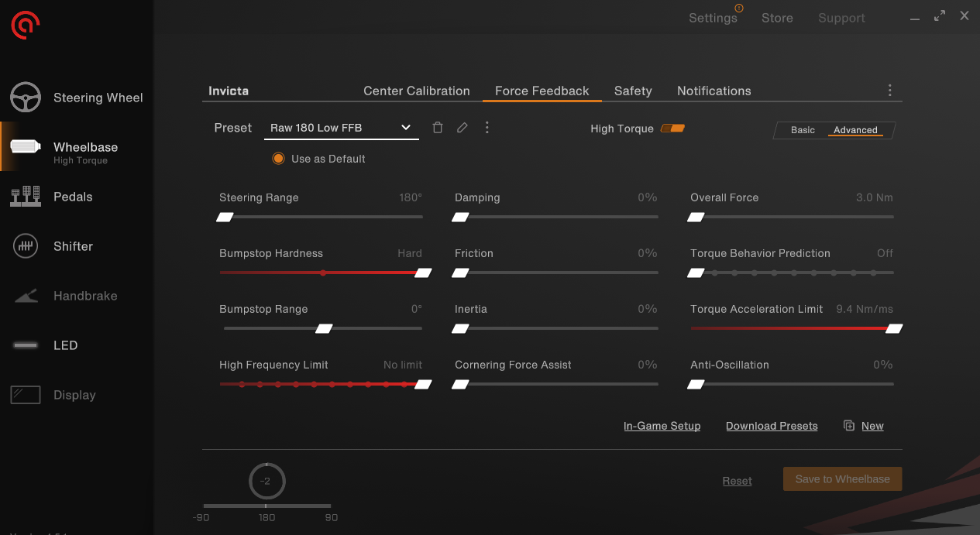Click the Download Presets link
This screenshot has width=980, height=535.
click(x=772, y=426)
